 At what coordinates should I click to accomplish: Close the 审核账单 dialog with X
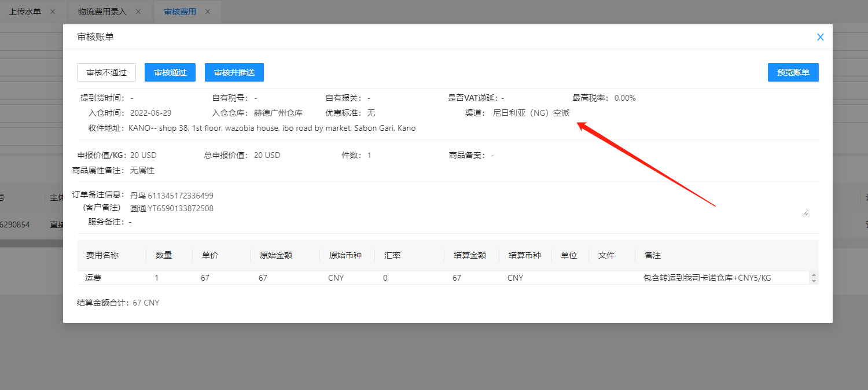820,37
